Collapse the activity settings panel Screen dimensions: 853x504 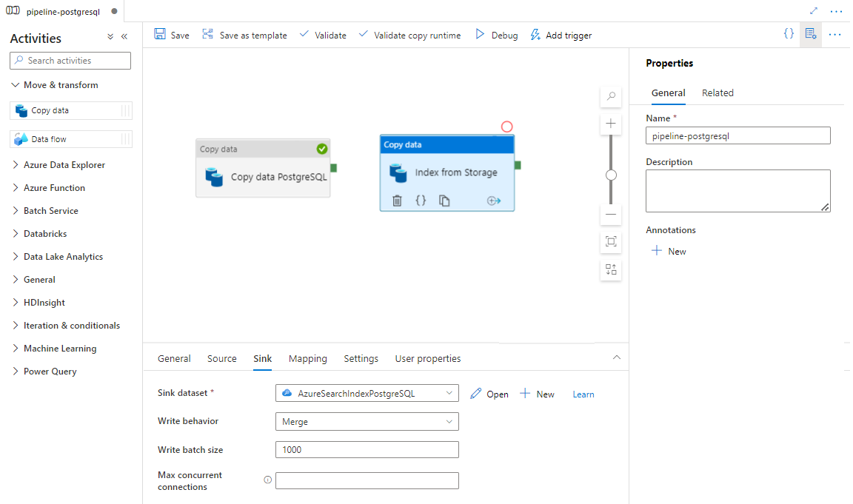pos(616,357)
